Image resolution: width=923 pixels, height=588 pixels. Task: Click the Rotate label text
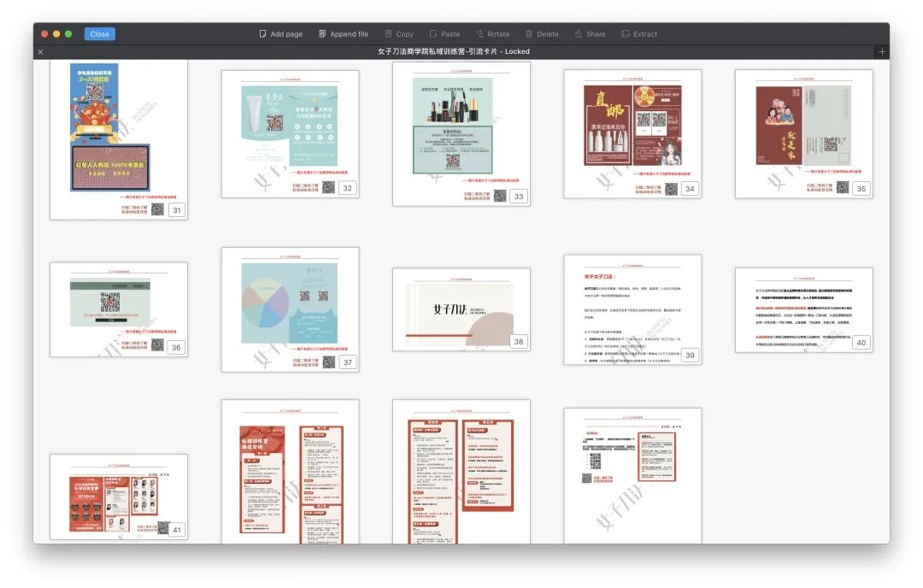[x=498, y=34]
